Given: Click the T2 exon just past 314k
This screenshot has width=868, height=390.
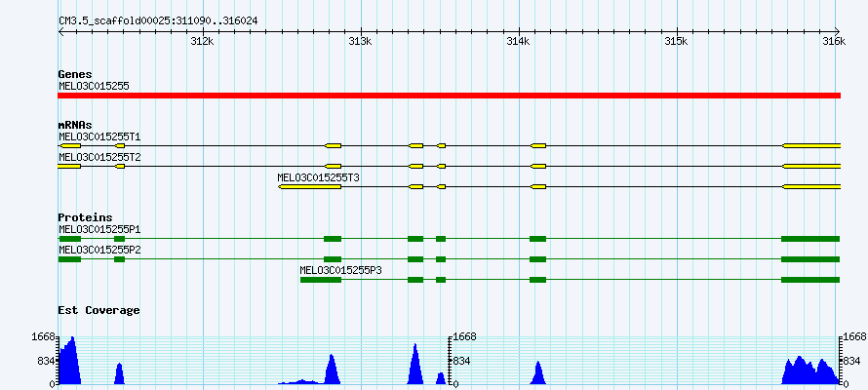Looking at the screenshot, I should tap(538, 166).
